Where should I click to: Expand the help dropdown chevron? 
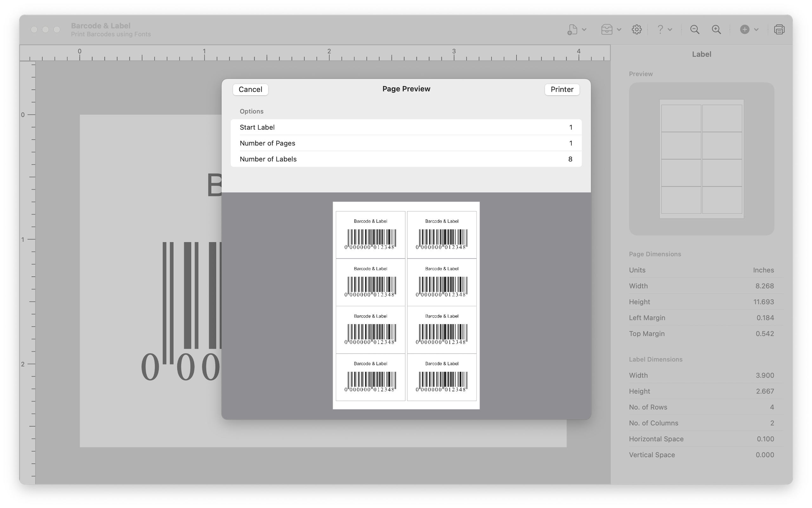coord(670,30)
